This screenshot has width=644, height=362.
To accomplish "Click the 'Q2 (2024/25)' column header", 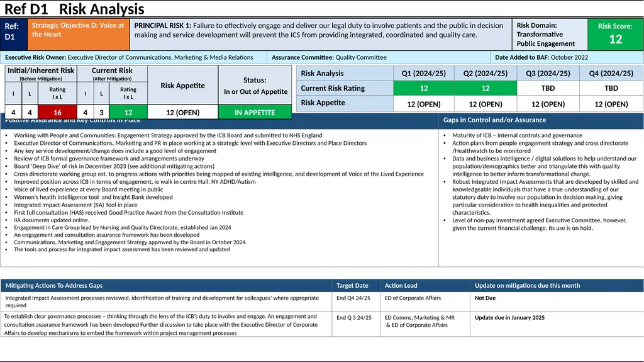I will (486, 73).
